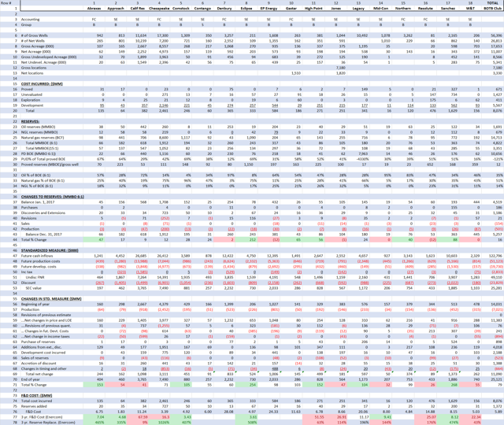Image resolution: width=504 pixels, height=425 pixels.
Task: Select the 'Gross Acreage (000)' label
Action: pyautogui.click(x=38, y=46)
